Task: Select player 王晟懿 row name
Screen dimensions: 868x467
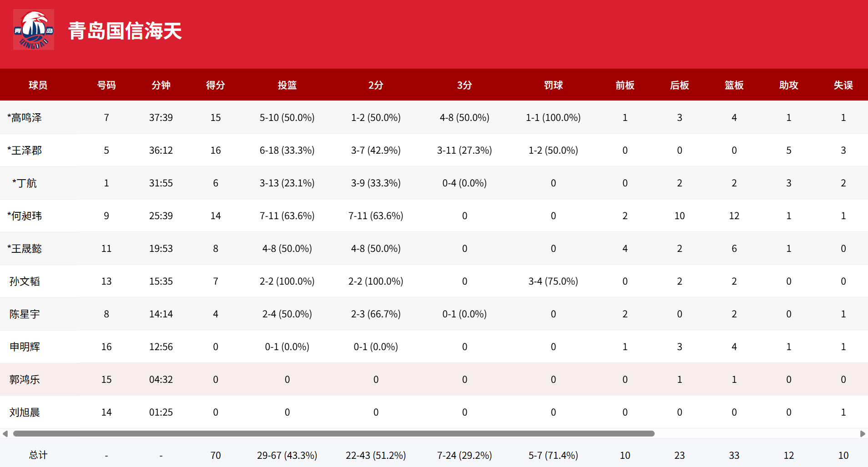Action: coord(25,249)
